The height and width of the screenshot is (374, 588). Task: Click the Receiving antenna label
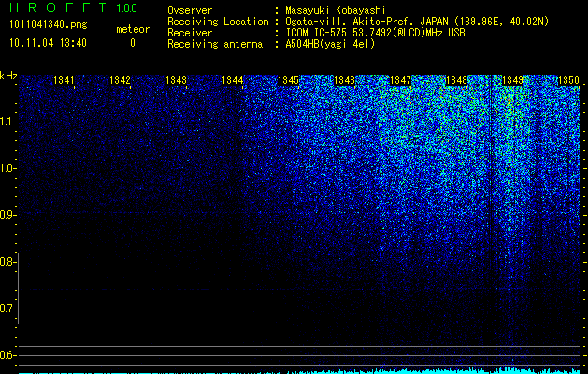coord(215,44)
